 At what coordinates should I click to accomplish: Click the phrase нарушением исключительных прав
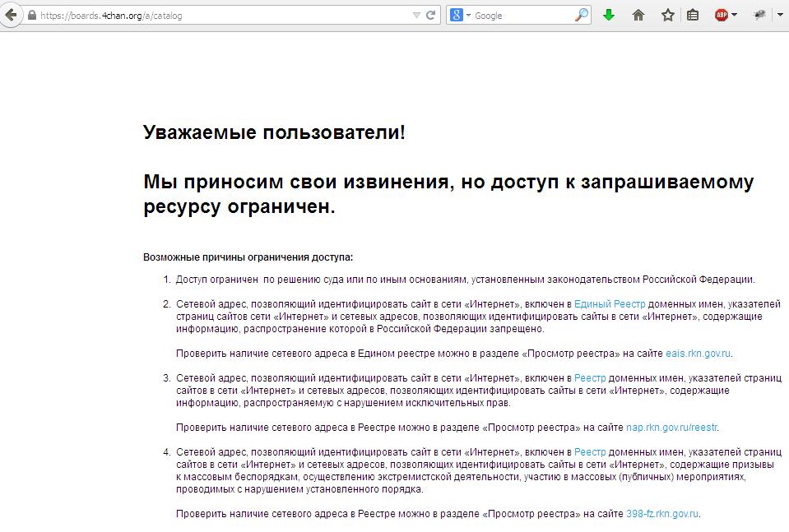pos(427,403)
